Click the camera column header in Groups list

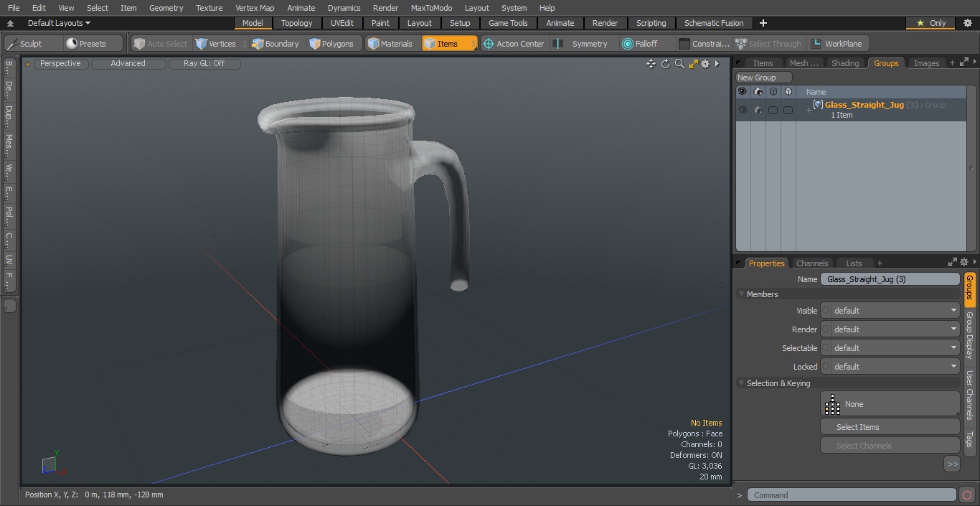click(758, 92)
